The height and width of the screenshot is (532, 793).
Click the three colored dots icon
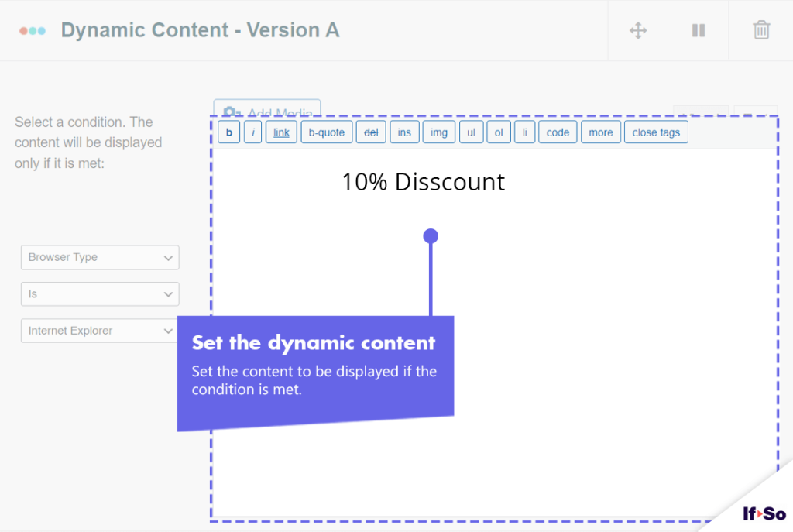(33, 31)
